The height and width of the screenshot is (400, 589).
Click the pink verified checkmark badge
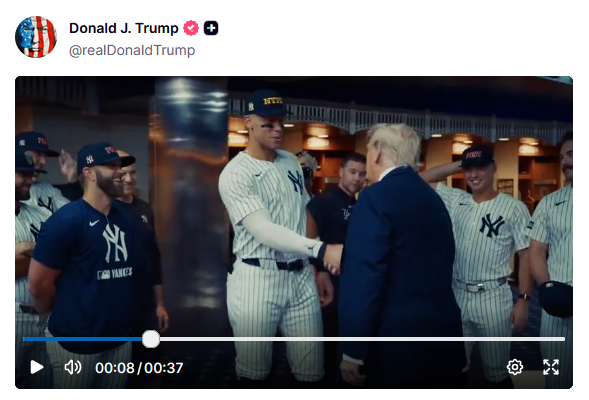click(191, 28)
